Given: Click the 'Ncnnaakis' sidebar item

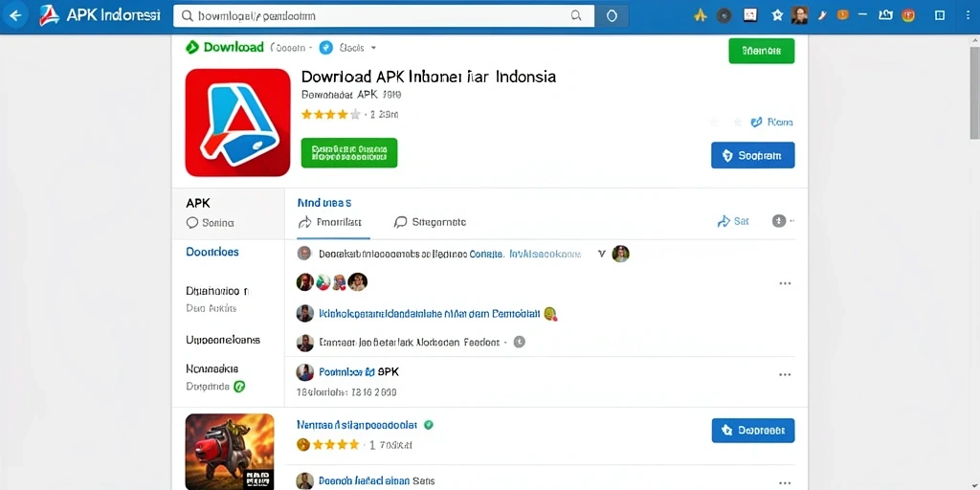Looking at the screenshot, I should 212,368.
